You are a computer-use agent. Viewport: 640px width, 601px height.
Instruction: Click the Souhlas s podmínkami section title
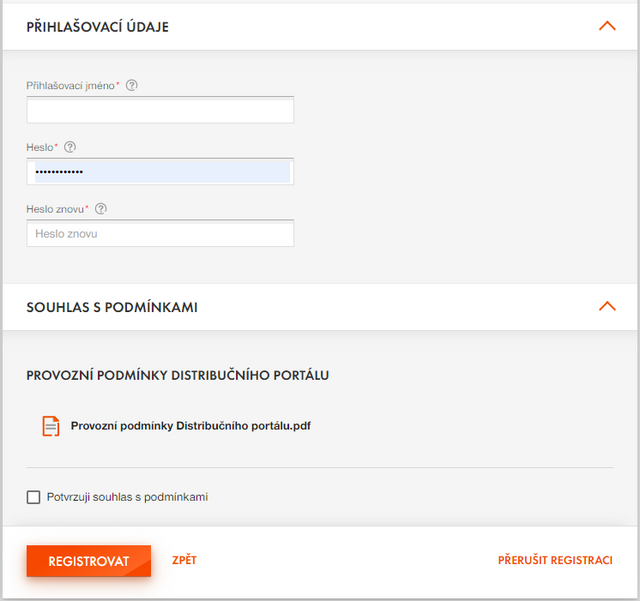click(x=112, y=307)
